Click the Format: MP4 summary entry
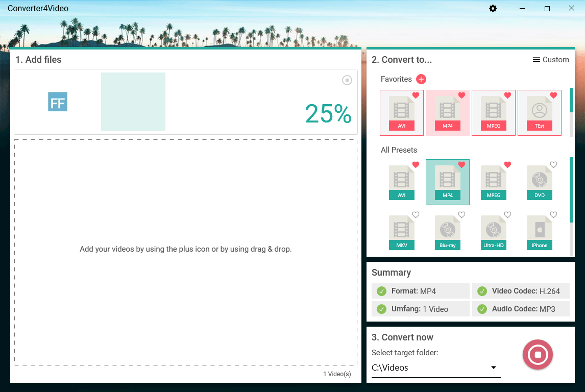The width and height of the screenshot is (585, 392). (421, 291)
